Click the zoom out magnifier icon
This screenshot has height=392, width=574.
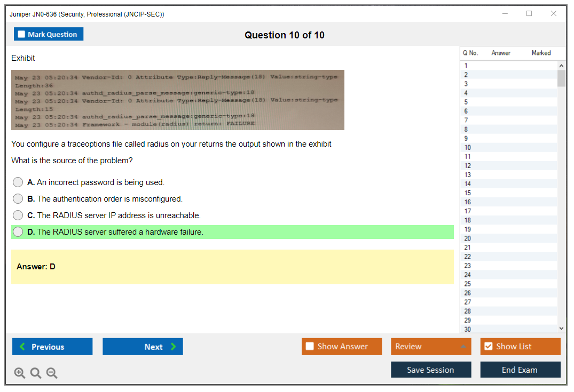pos(52,373)
